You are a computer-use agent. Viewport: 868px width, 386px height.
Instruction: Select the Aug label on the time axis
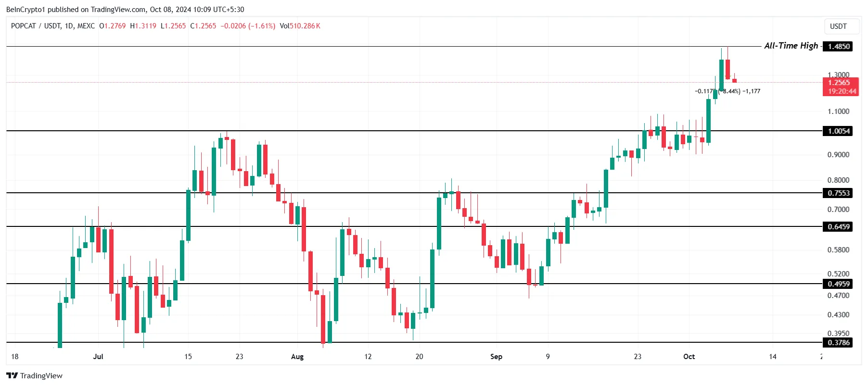pyautogui.click(x=297, y=357)
